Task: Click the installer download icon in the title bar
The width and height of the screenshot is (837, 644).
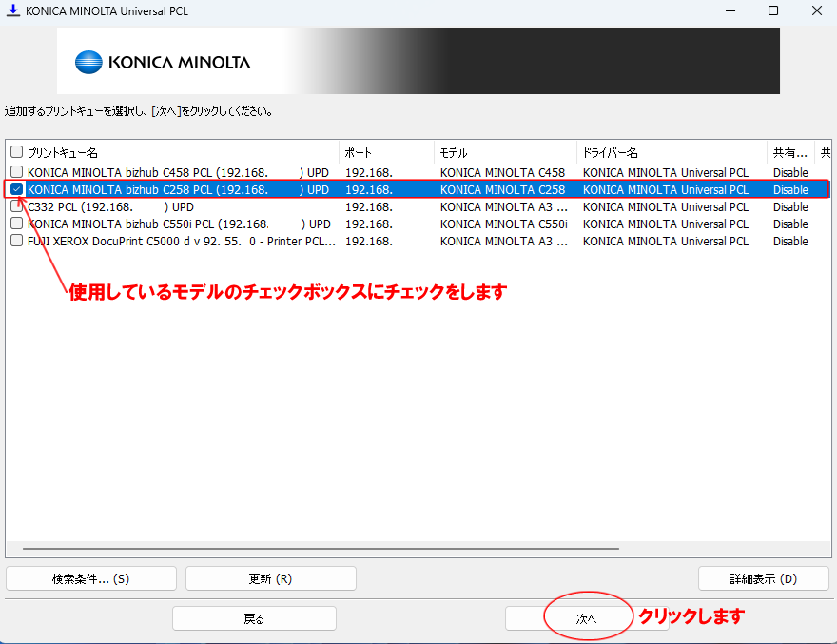Action: [12, 10]
